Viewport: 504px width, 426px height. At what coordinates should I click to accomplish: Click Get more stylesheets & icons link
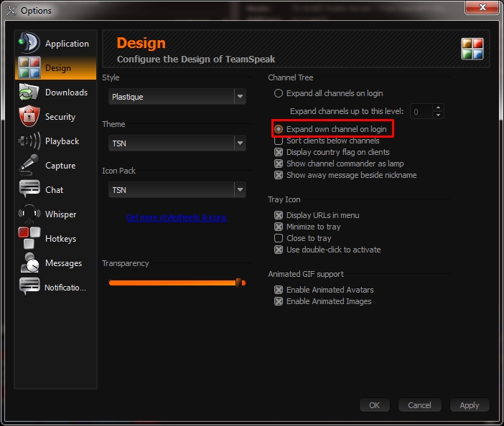177,217
